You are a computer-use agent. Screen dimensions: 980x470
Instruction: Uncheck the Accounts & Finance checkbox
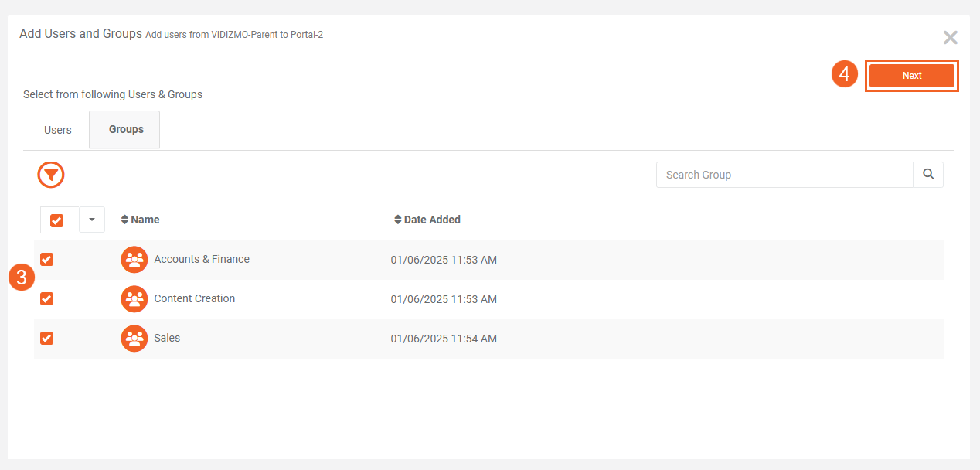click(x=47, y=260)
